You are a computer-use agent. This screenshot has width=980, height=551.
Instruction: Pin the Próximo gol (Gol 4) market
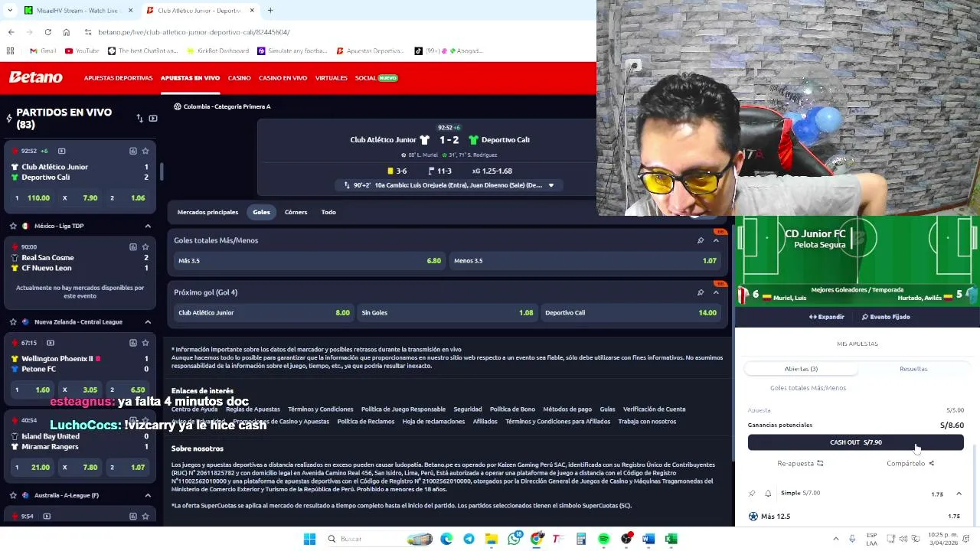pyautogui.click(x=701, y=292)
